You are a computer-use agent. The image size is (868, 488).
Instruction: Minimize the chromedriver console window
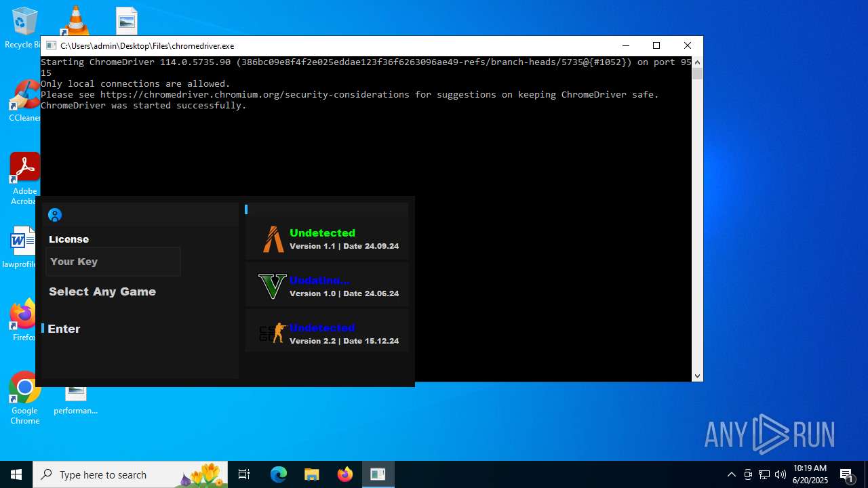(625, 45)
